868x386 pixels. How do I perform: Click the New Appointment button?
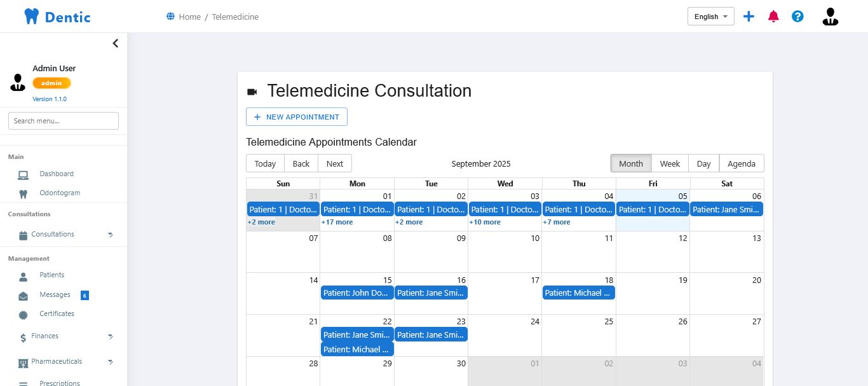pyautogui.click(x=297, y=117)
